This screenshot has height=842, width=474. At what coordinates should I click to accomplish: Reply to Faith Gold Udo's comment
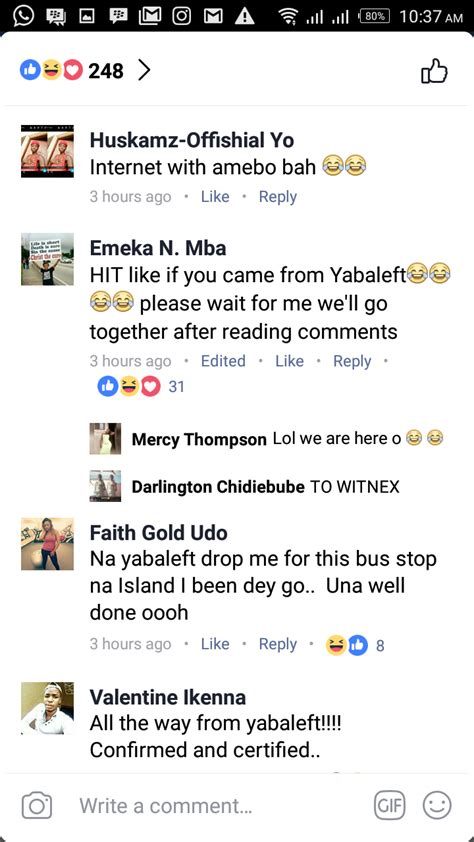pyautogui.click(x=278, y=644)
